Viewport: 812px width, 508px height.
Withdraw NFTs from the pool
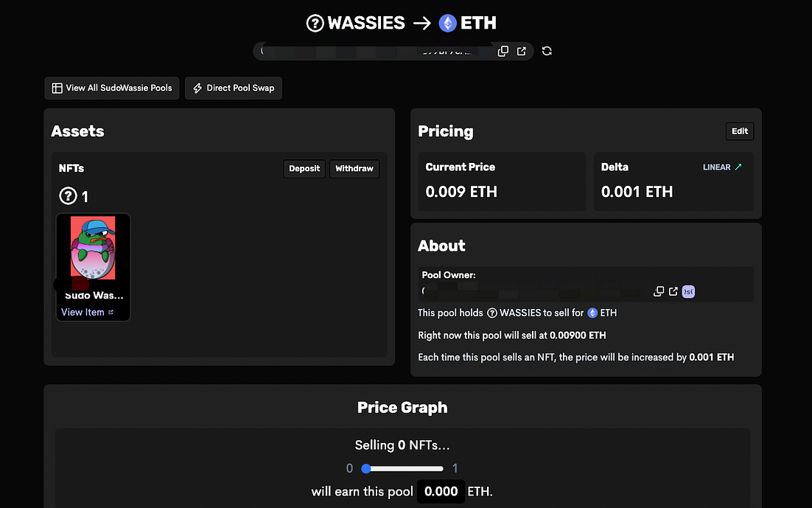[x=354, y=168]
